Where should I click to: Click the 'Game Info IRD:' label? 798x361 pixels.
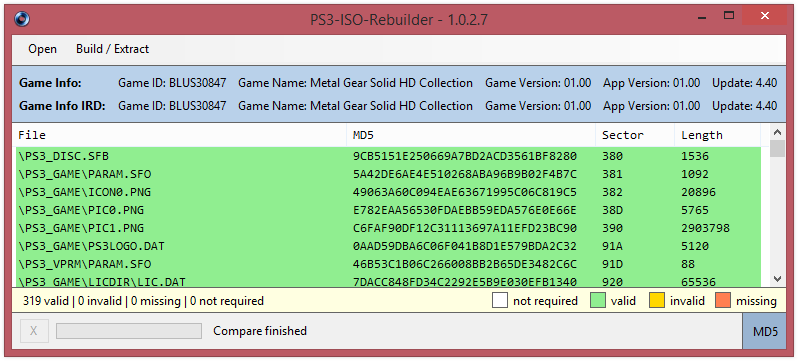point(63,106)
